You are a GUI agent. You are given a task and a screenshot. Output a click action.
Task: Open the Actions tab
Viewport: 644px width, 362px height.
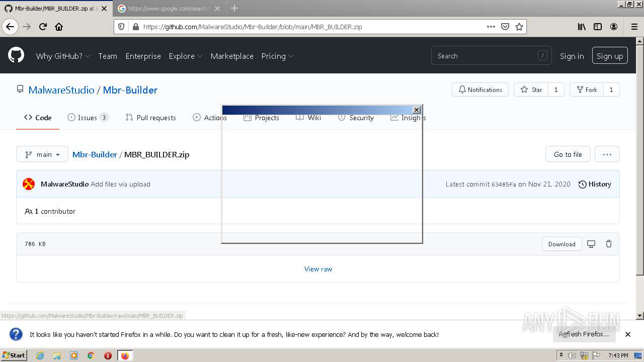(209, 118)
